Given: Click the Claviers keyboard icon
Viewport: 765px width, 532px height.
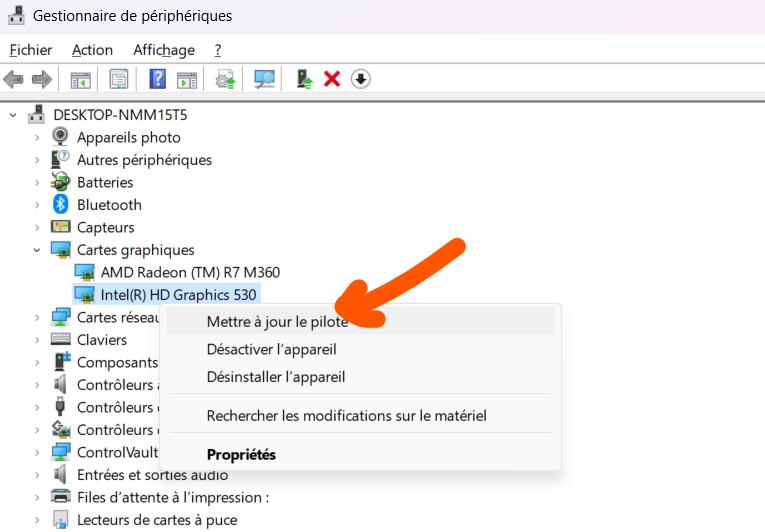Looking at the screenshot, I should 60,339.
